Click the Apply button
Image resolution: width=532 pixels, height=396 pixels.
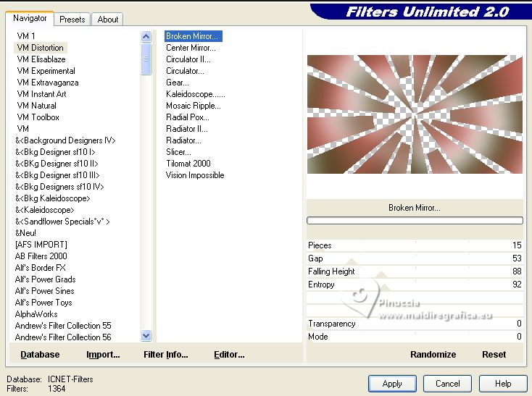click(x=391, y=384)
